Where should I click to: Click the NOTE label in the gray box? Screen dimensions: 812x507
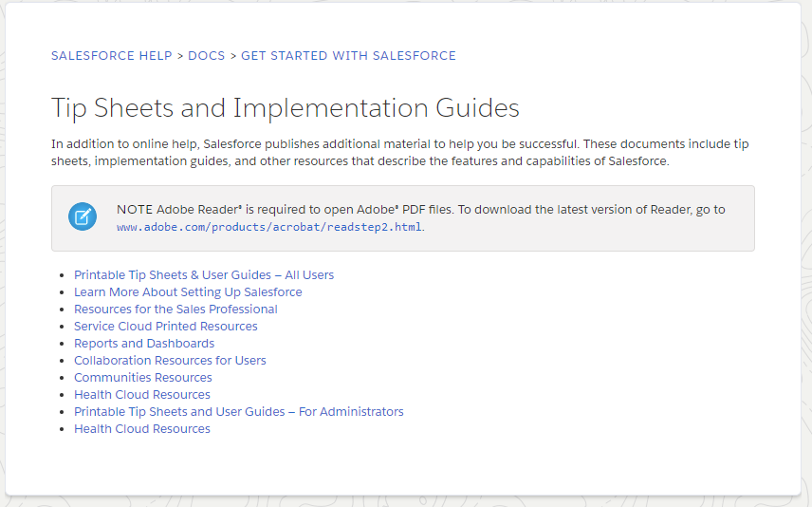coord(134,210)
